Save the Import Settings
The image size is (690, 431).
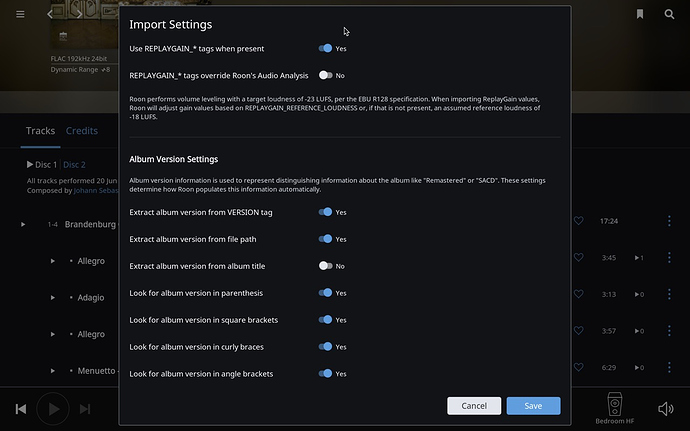(x=533, y=406)
